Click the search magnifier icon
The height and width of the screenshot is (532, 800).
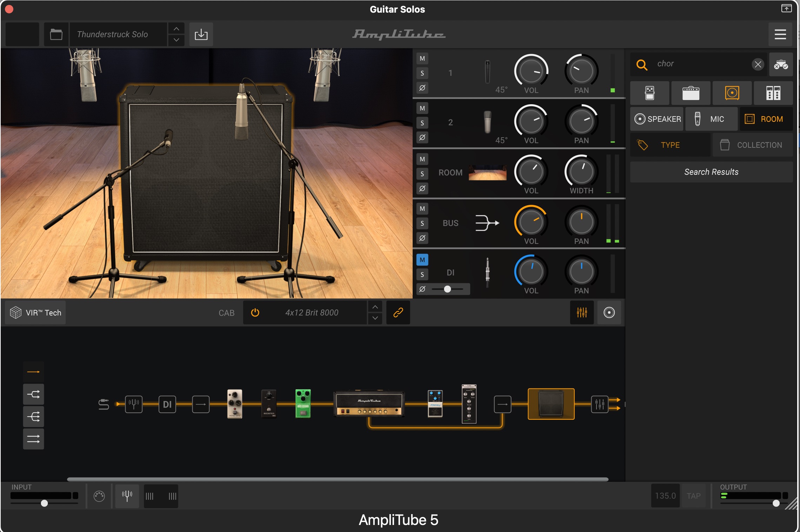coord(642,65)
